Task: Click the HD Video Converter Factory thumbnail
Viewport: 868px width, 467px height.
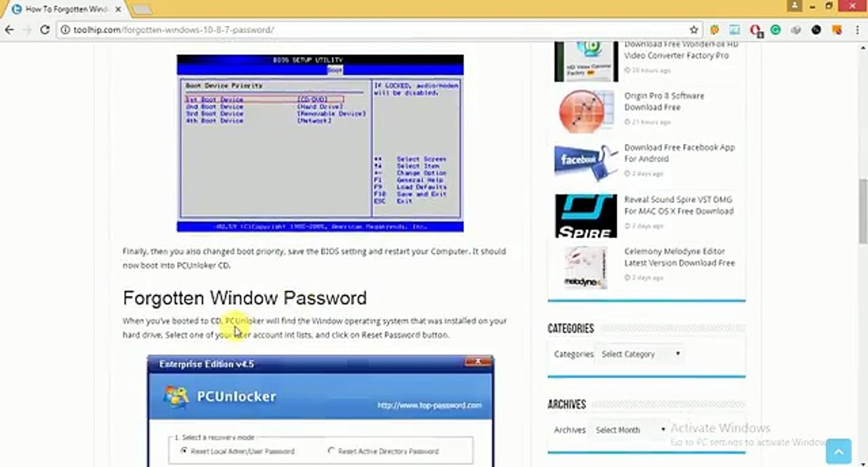Action: (586, 60)
